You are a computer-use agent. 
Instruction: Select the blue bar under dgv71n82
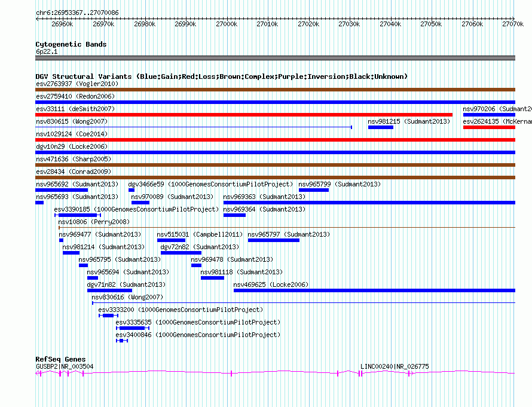pos(109,290)
